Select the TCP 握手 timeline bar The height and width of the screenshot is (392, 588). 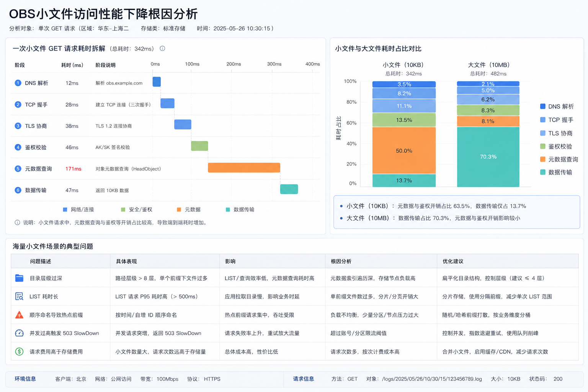click(x=167, y=103)
